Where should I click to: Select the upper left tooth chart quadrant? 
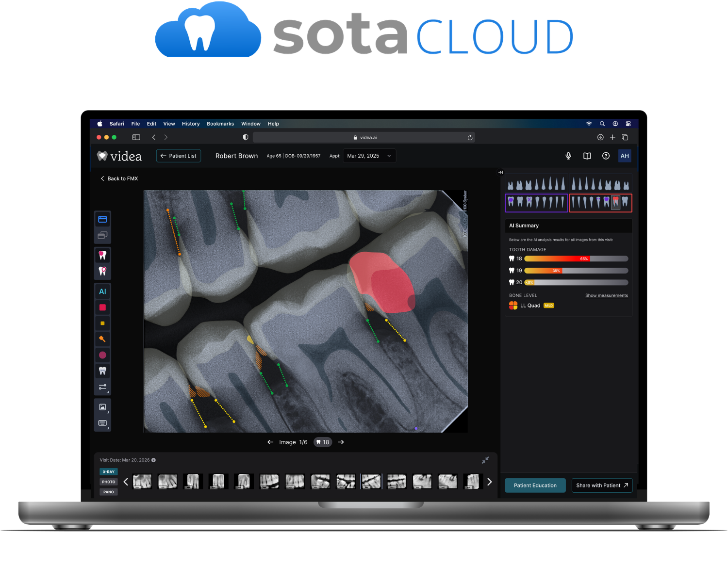tap(536, 184)
